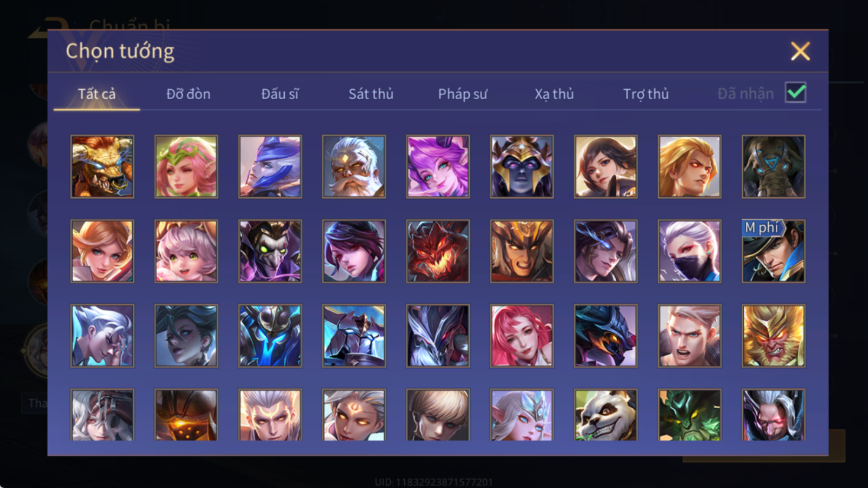This screenshot has width=868, height=488.
Task: Select the white-bearded old man hero
Action: tap(353, 167)
